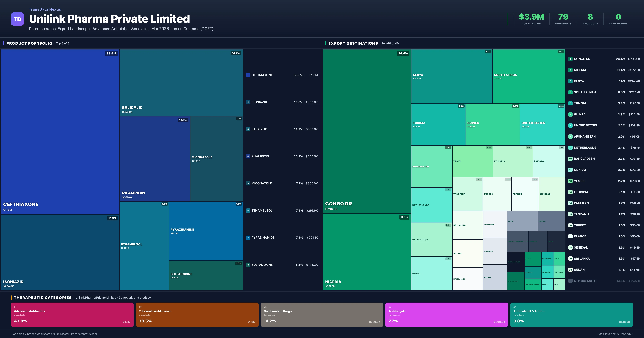Click rank 7 badge next to UNITED STATES
This screenshot has height=338, width=644.
coord(570,126)
